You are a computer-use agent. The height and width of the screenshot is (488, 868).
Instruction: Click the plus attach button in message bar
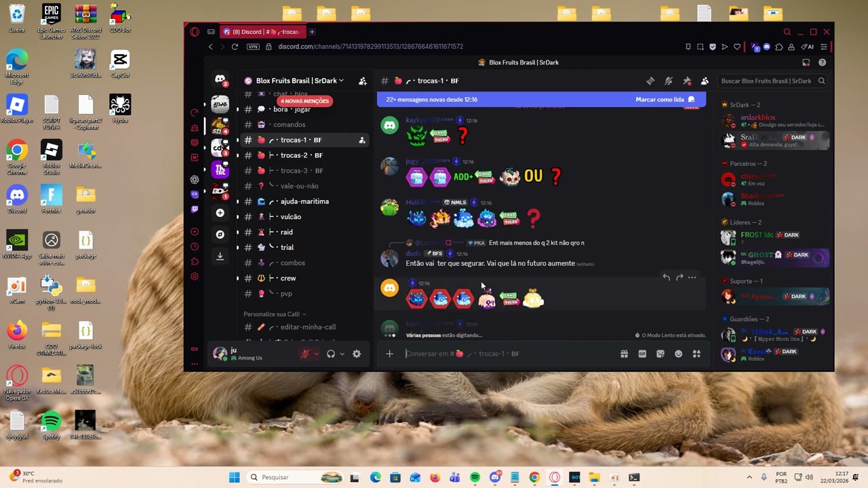point(389,354)
